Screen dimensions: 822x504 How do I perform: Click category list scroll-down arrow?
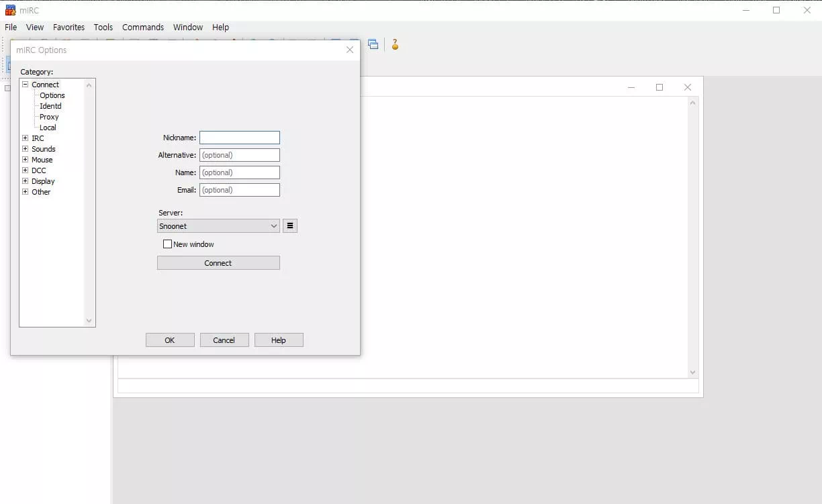click(x=89, y=321)
